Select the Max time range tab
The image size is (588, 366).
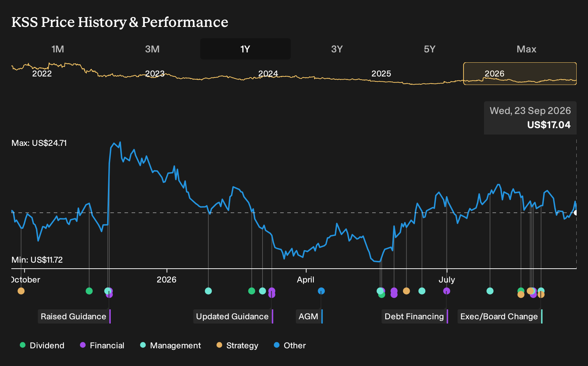pyautogui.click(x=526, y=49)
